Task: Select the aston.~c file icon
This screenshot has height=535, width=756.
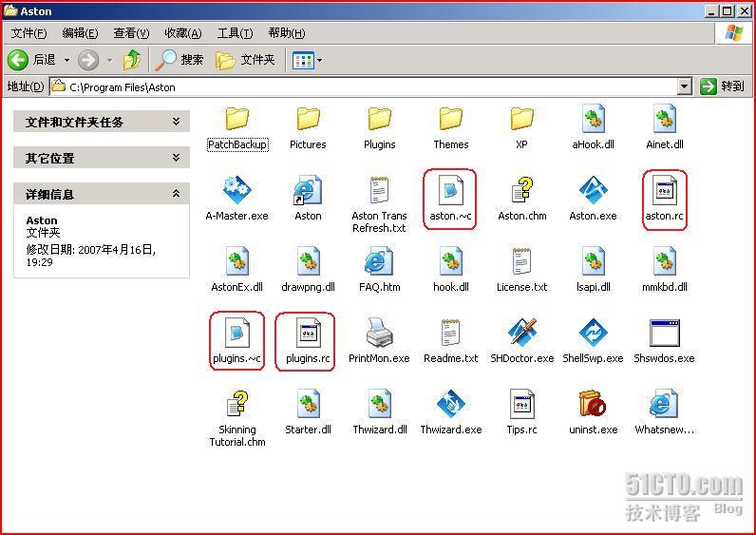Action: 451,190
